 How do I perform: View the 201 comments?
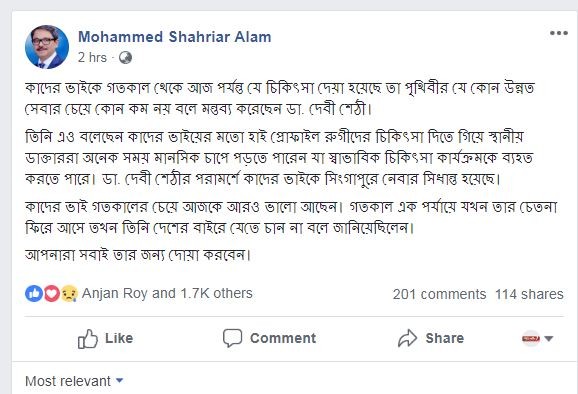click(x=439, y=294)
